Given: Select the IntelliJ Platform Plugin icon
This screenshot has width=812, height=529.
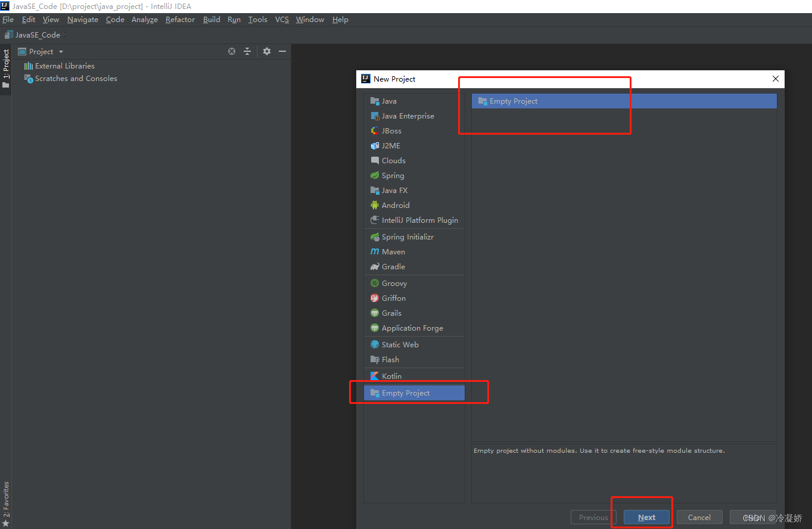Looking at the screenshot, I should click(x=375, y=220).
